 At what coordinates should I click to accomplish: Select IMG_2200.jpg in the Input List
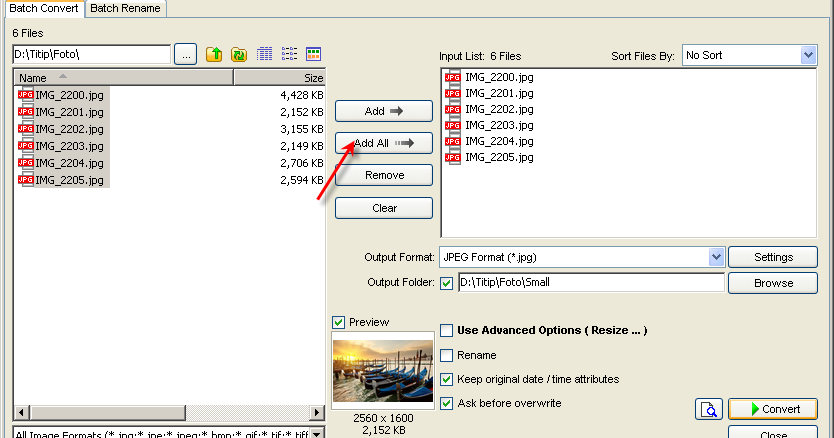pos(499,78)
